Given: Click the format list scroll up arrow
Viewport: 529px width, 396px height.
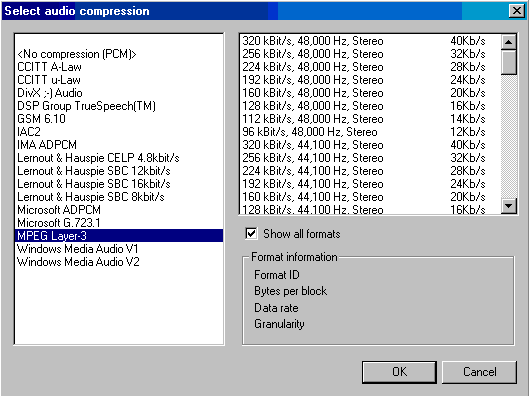Looking at the screenshot, I should coord(509,42).
